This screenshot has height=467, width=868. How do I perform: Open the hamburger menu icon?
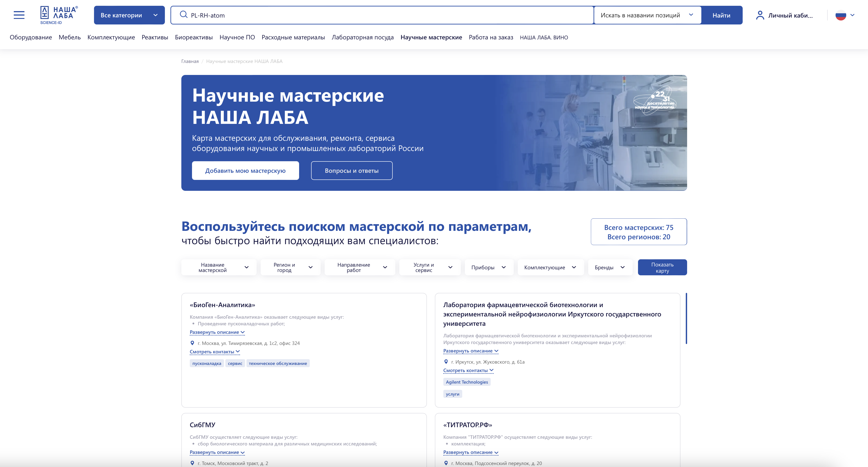click(19, 15)
